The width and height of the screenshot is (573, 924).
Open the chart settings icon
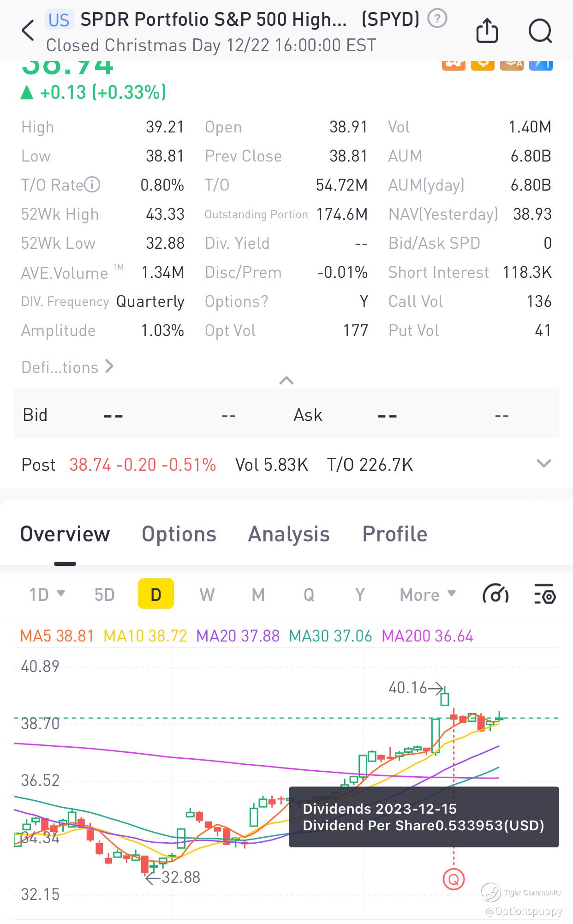tap(545, 594)
